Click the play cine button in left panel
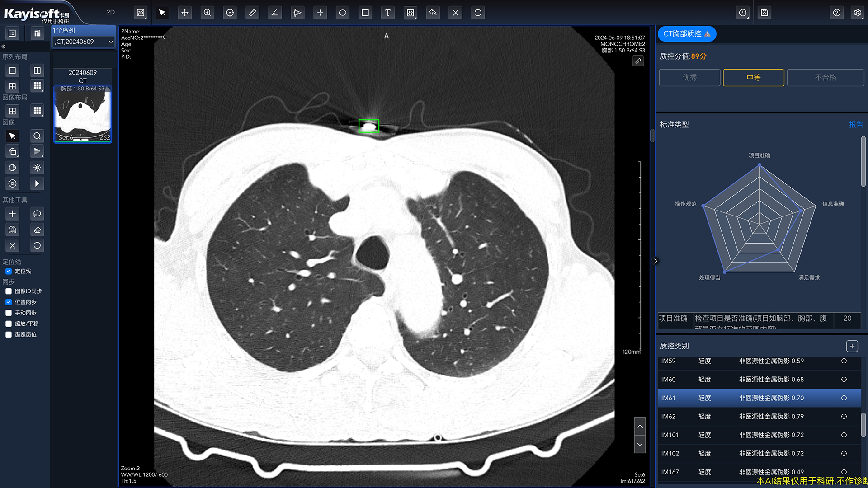This screenshot has height=488, width=868. coord(37,183)
